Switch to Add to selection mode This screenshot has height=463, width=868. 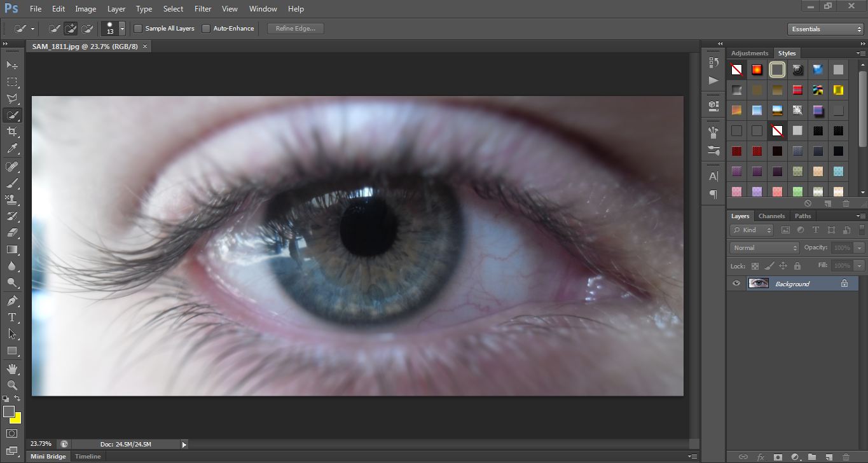(71, 29)
